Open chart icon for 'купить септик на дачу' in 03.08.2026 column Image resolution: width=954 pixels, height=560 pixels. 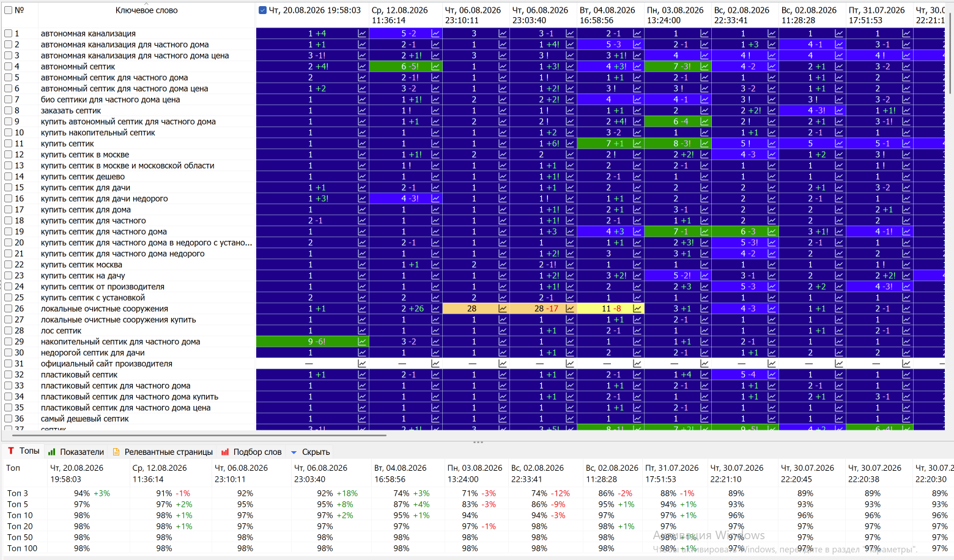click(704, 276)
